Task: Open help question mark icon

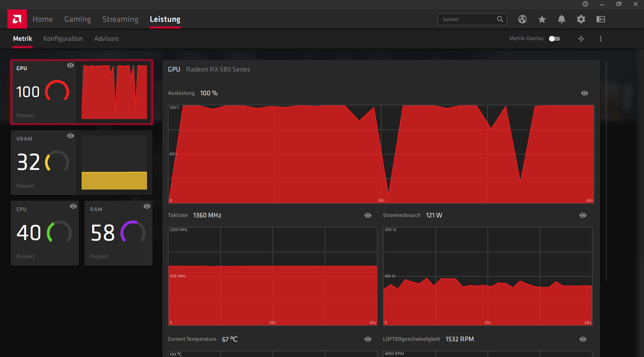Action: coord(585,4)
